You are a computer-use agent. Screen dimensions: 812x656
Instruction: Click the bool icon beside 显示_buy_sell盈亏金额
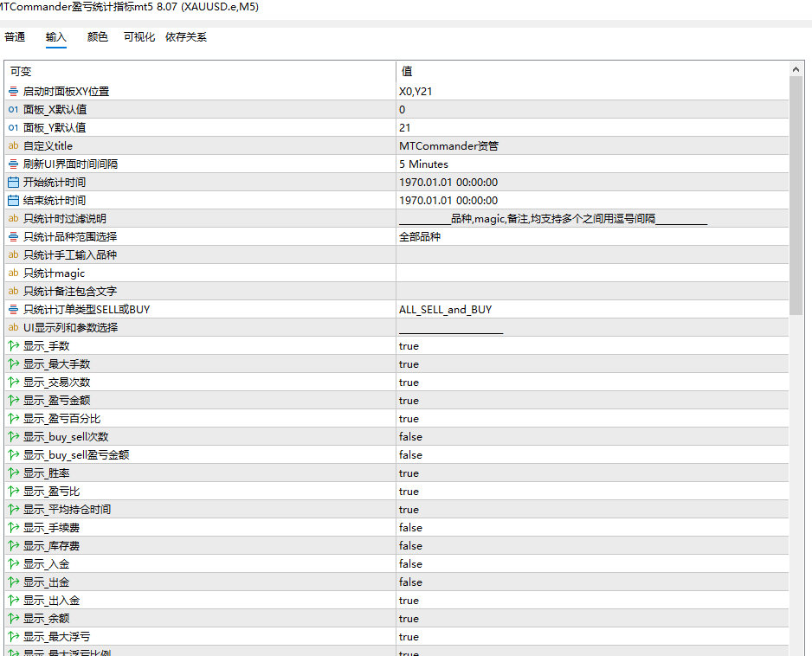tap(14, 454)
